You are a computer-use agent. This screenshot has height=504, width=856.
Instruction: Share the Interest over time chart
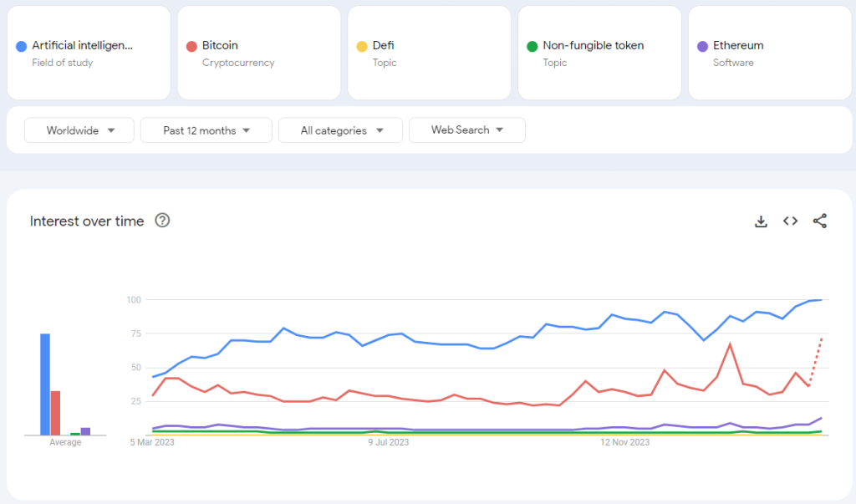coord(820,221)
